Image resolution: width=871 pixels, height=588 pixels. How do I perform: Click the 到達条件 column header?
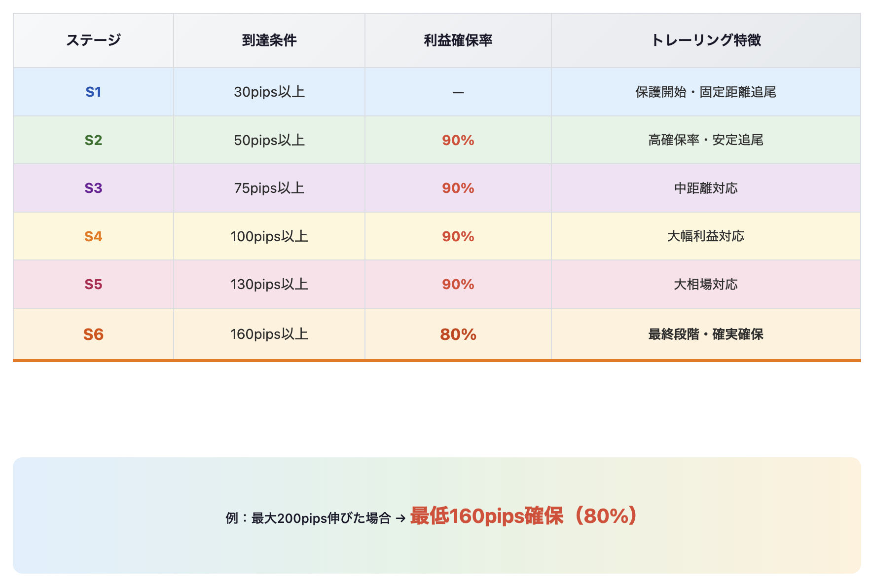(x=269, y=40)
